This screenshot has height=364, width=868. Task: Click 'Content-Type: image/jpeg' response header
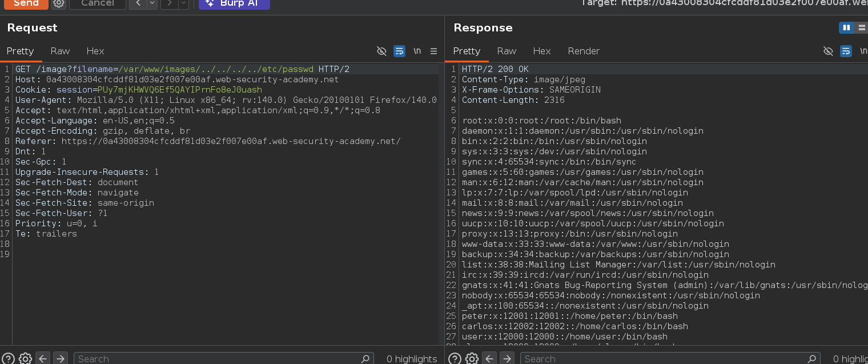point(524,79)
